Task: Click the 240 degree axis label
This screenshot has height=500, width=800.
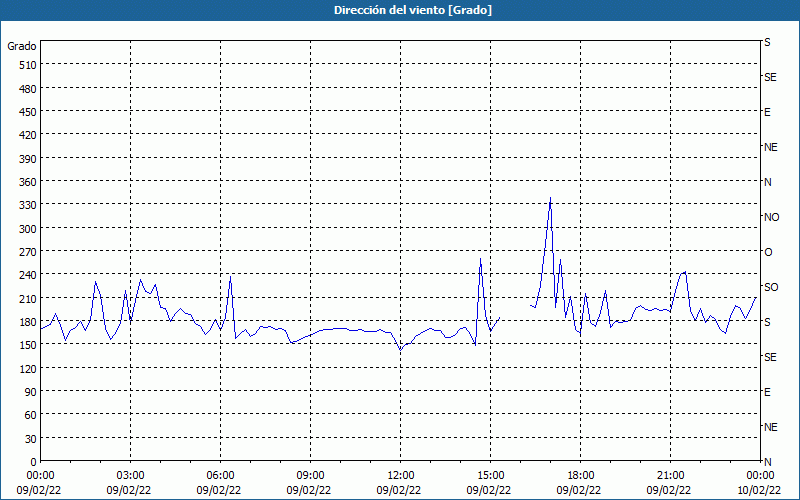Action: [29, 275]
